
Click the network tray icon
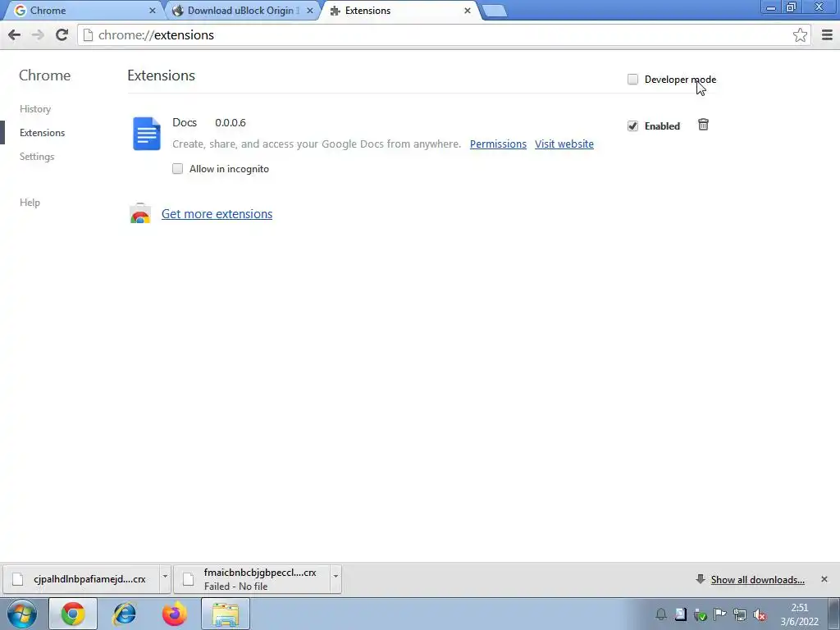740,614
